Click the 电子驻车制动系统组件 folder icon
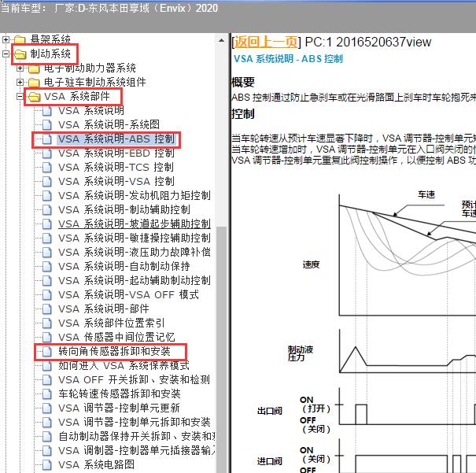476x473 pixels. 34,83
